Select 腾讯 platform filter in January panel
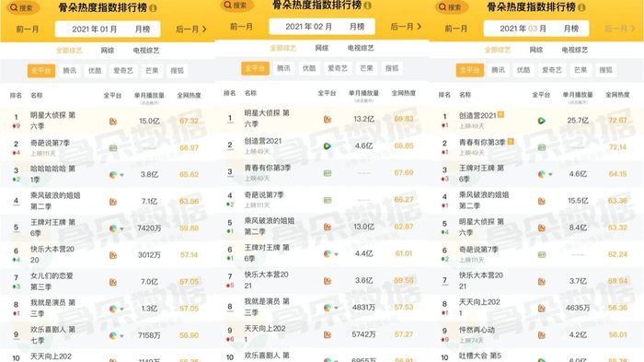Image resolution: width=644 pixels, height=362 pixels. coord(69,71)
